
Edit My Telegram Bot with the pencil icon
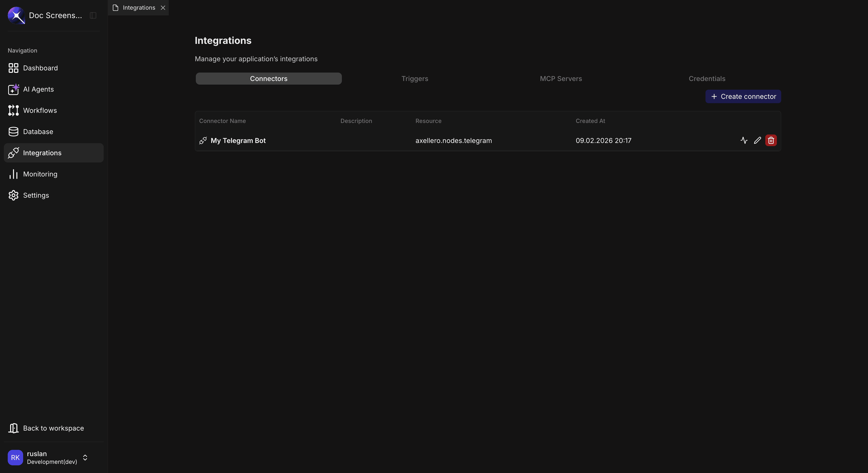758,141
